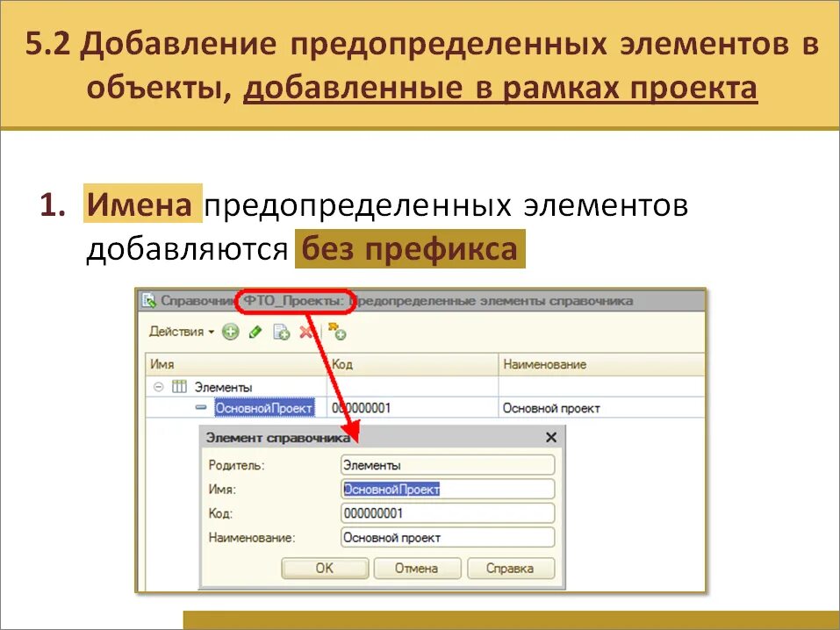Click the Наименование input field
Viewport: 840px width, 630px height.
(448, 537)
